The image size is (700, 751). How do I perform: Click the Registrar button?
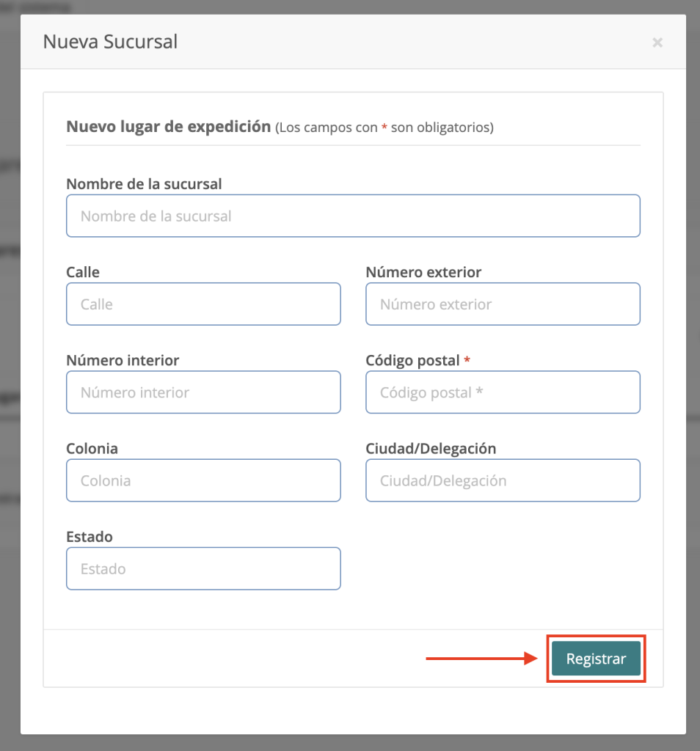pyautogui.click(x=596, y=659)
